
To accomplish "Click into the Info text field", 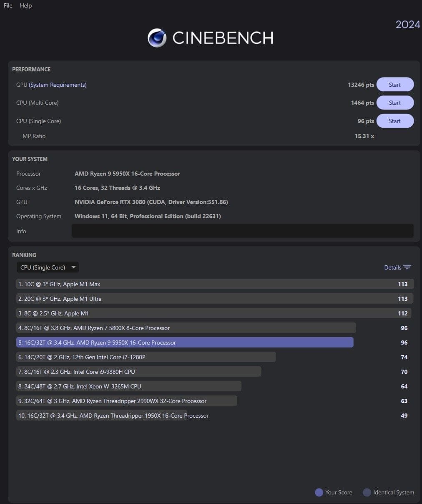I will click(x=242, y=231).
